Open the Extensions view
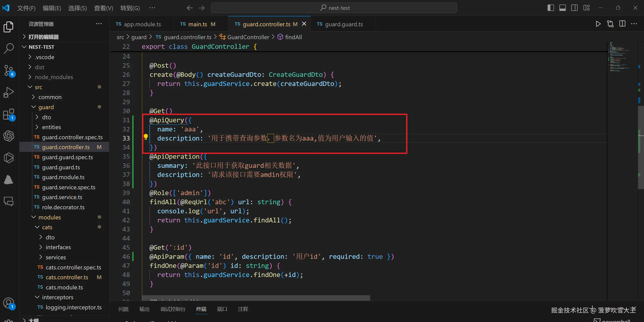Viewport: 644px width, 322px height. click(9, 114)
